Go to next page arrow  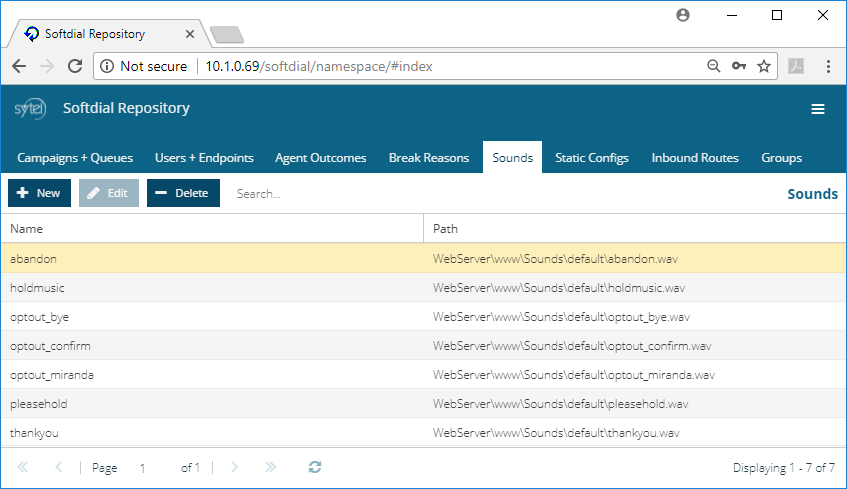(x=234, y=467)
